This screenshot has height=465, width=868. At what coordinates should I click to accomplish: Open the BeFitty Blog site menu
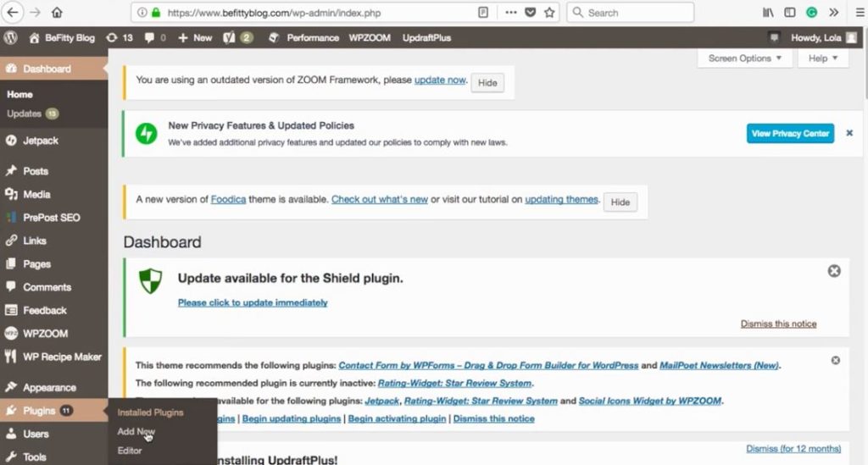coord(62,37)
